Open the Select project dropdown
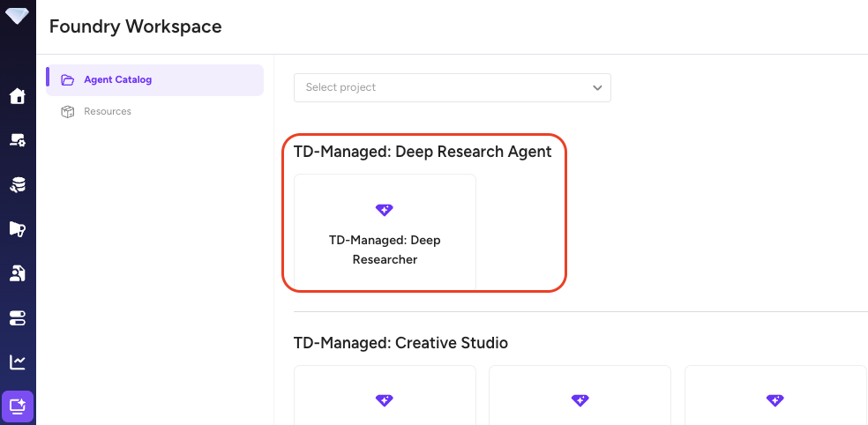The image size is (868, 425). tap(453, 87)
